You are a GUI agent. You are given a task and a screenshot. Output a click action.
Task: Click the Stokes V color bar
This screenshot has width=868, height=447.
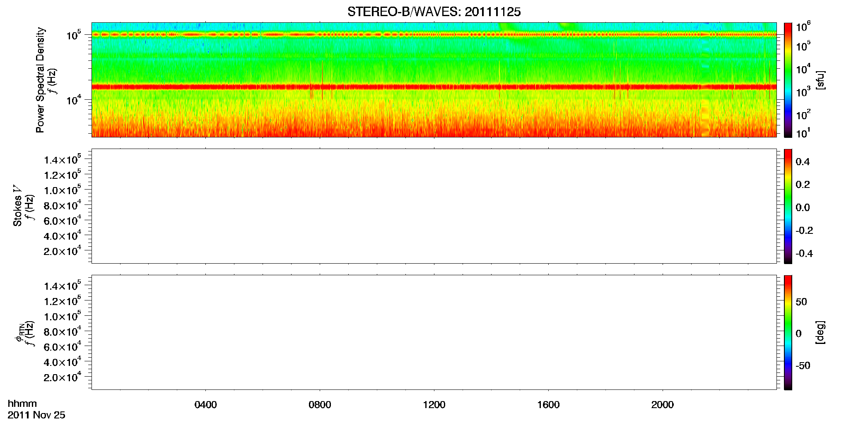(788, 206)
